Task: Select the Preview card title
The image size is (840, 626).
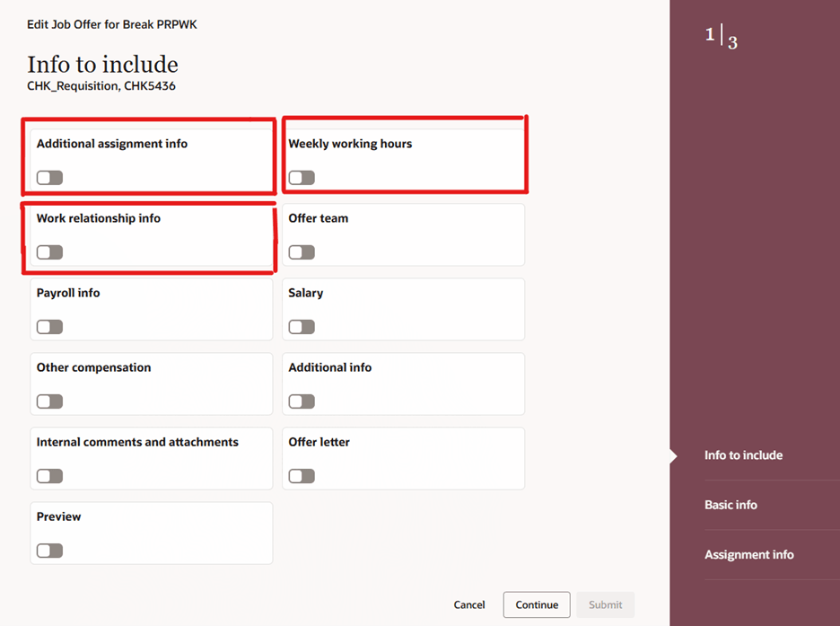Action: tap(59, 516)
